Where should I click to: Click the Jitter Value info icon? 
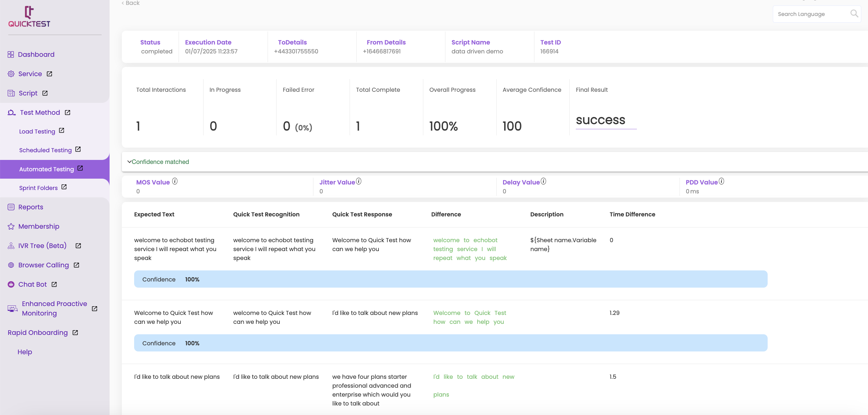(x=358, y=181)
